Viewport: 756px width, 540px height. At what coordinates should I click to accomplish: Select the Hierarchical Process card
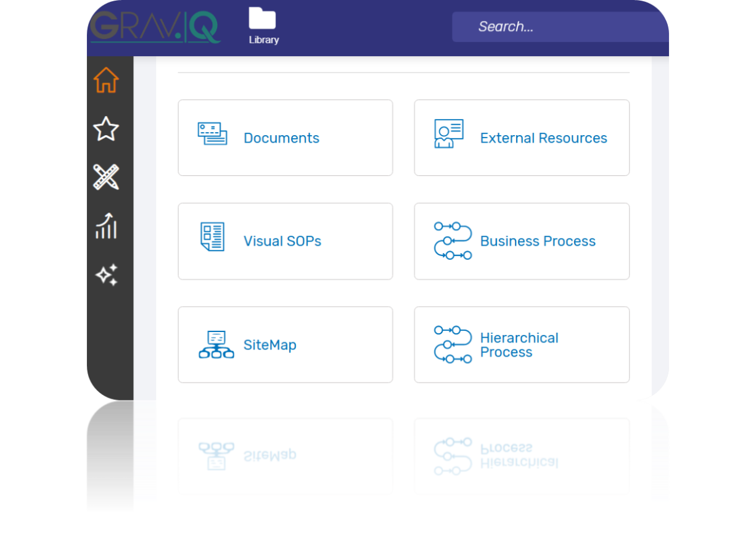pos(519,345)
